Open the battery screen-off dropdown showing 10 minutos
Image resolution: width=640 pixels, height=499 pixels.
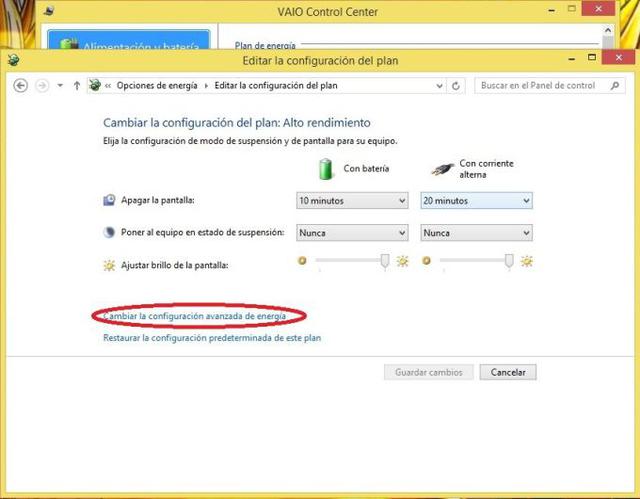click(x=352, y=201)
